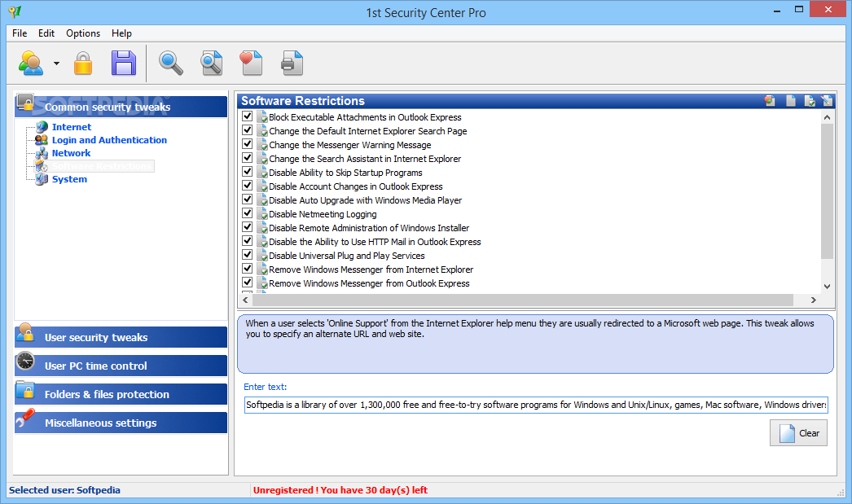852x504 pixels.
Task: Click scroll right arrow of tweaks list
Action: (814, 300)
